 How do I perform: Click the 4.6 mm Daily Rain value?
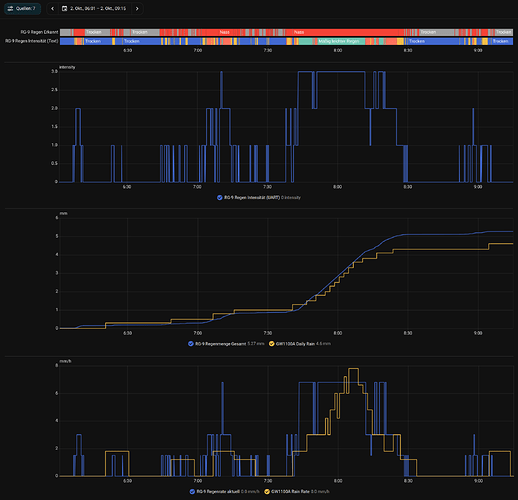coord(323,344)
